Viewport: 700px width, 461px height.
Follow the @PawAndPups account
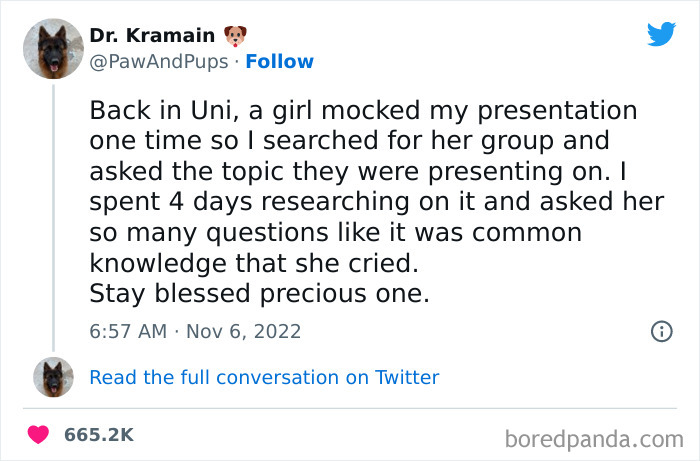280,61
